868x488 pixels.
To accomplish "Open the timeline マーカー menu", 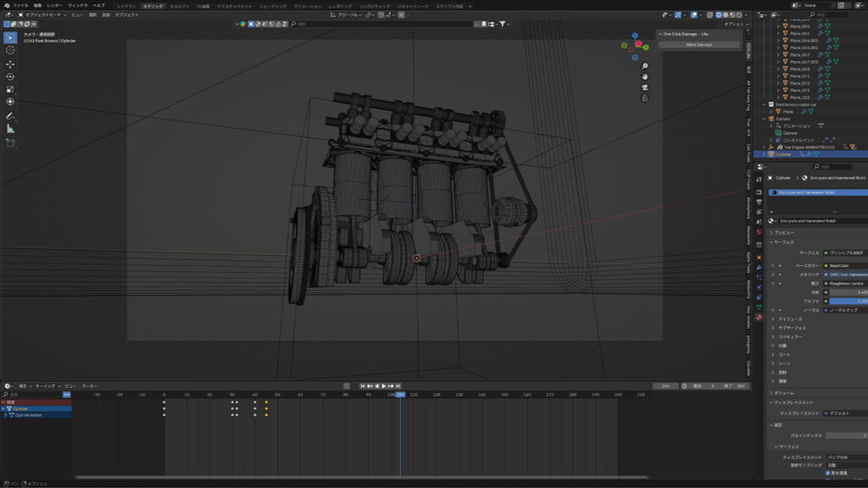I will [90, 386].
